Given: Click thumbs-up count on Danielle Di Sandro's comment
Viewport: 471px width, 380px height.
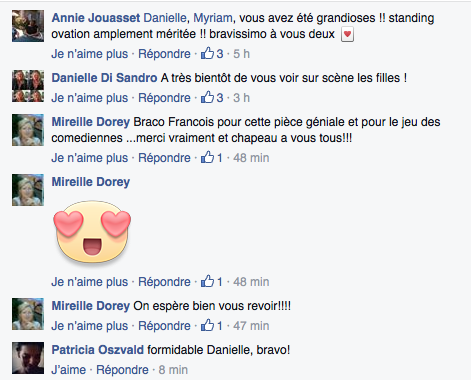Looking at the screenshot, I should point(220,98).
